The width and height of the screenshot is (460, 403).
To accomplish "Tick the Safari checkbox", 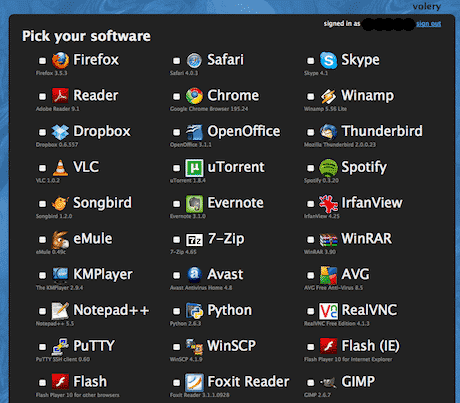I will (x=176, y=61).
